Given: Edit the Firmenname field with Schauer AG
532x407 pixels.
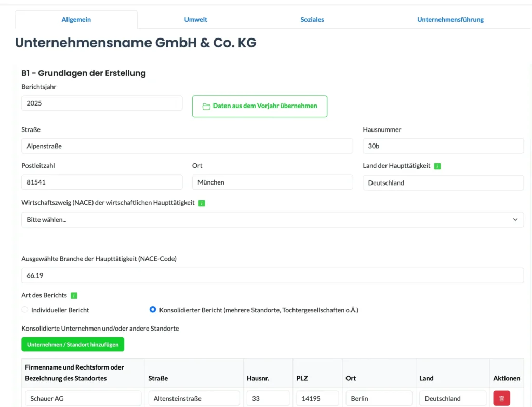Looking at the screenshot, I should (83, 398).
